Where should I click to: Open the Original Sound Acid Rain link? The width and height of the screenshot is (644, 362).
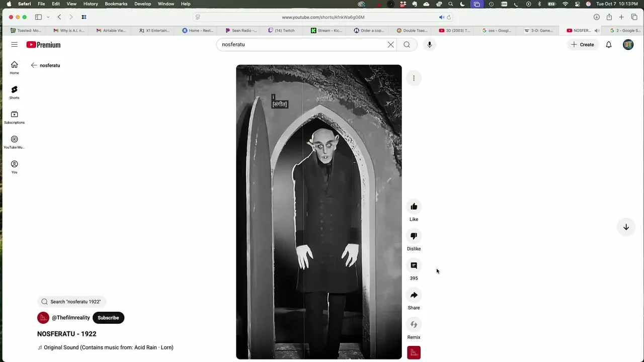click(106, 347)
